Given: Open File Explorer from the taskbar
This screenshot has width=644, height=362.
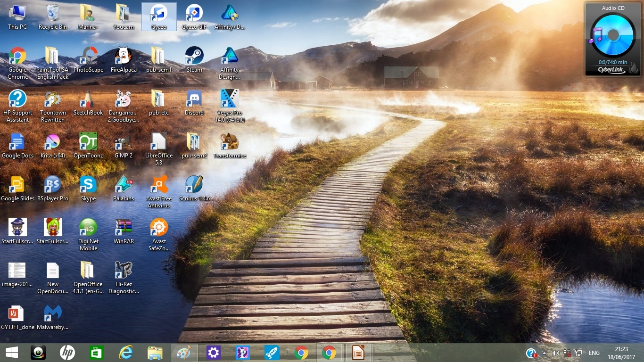Looking at the screenshot, I should point(155,353).
